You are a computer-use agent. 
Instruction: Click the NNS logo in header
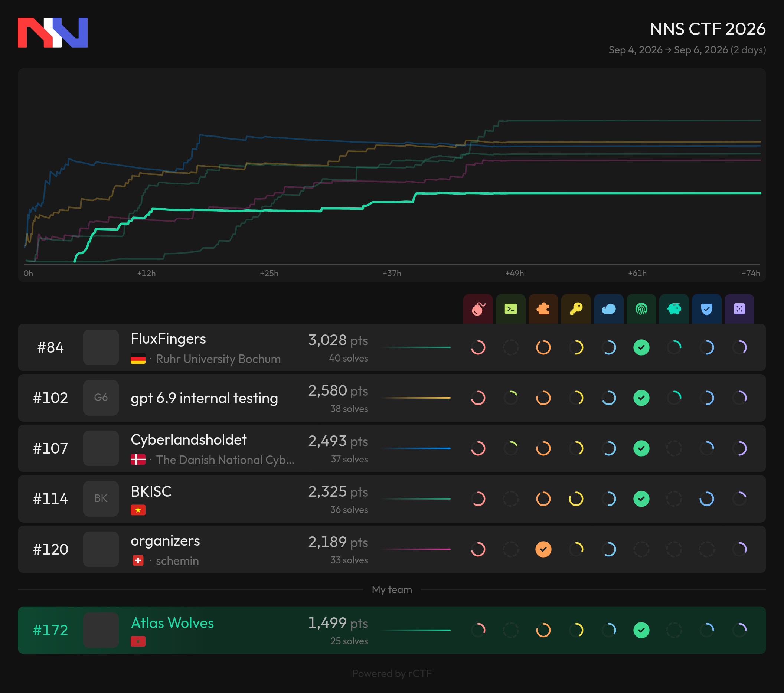[53, 33]
